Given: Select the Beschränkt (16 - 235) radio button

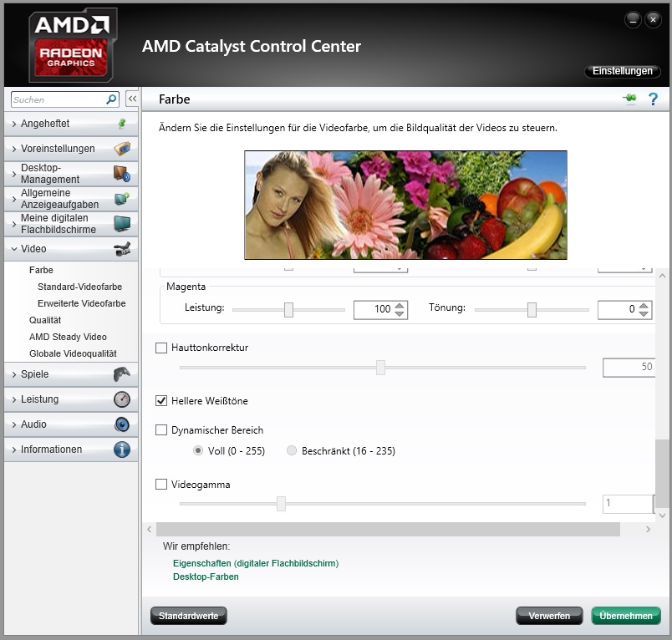Looking at the screenshot, I should [292, 450].
